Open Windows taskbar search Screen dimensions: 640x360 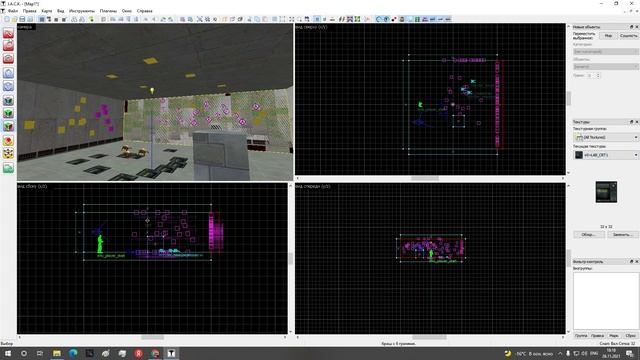(x=24, y=353)
